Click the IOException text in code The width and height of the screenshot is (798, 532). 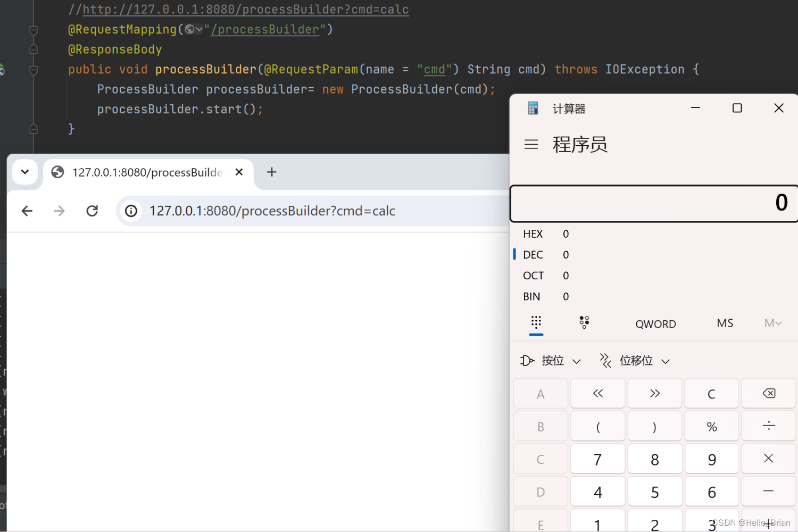click(x=645, y=69)
